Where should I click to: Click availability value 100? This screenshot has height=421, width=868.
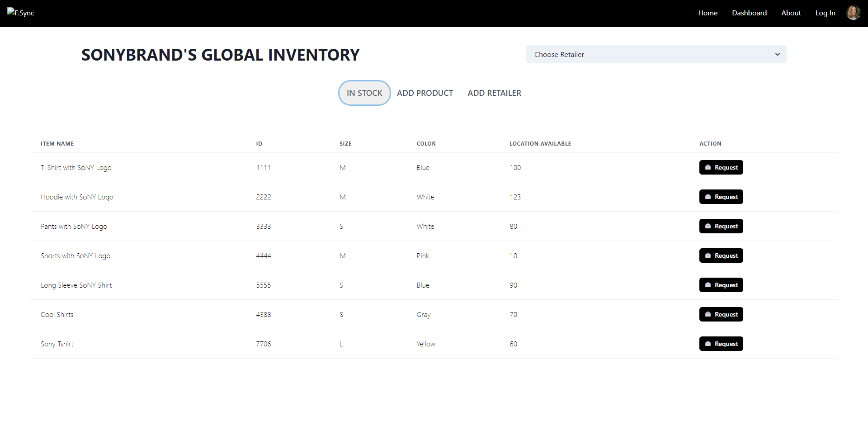[x=515, y=167]
